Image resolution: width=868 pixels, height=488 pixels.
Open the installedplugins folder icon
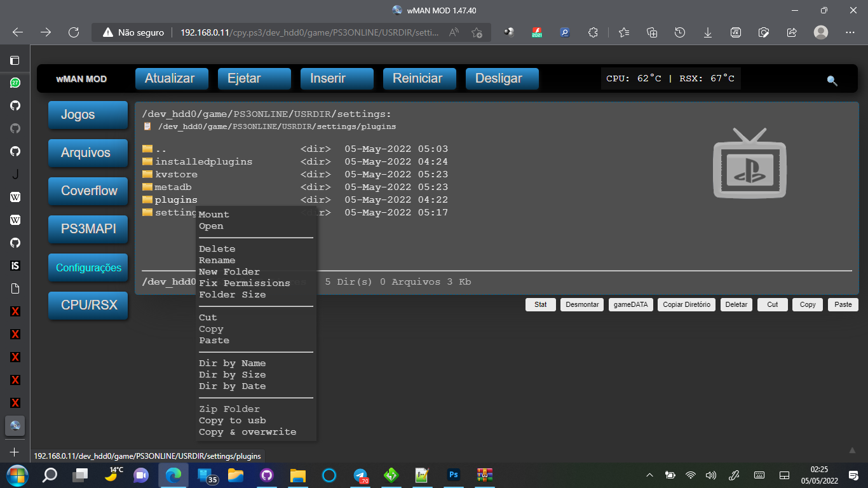pyautogui.click(x=148, y=161)
